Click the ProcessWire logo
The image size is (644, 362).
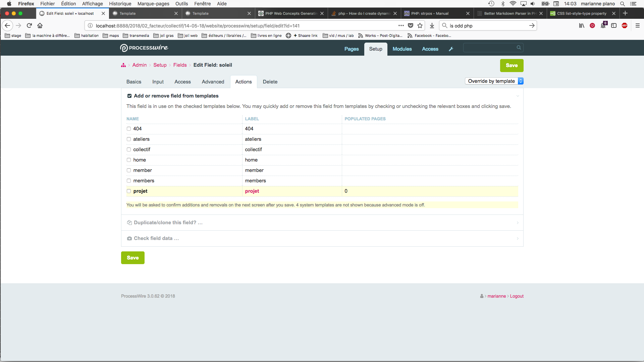144,48
